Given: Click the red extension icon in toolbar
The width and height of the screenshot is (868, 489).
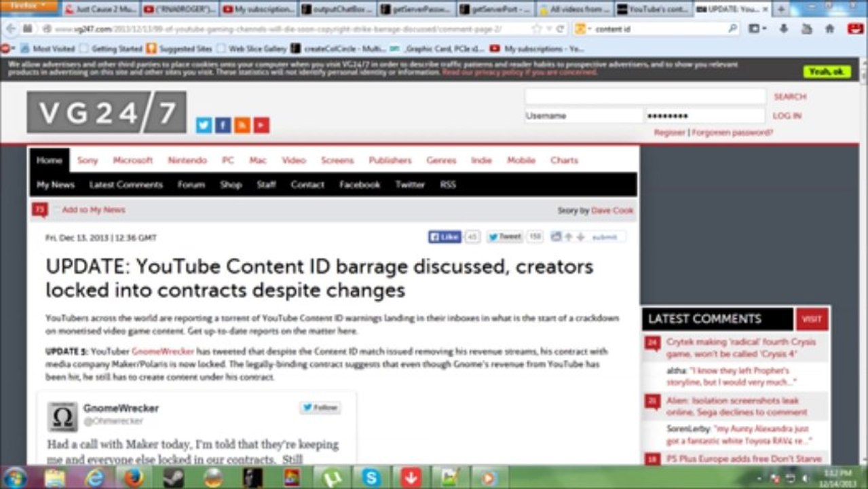Looking at the screenshot, I should coord(854,29).
